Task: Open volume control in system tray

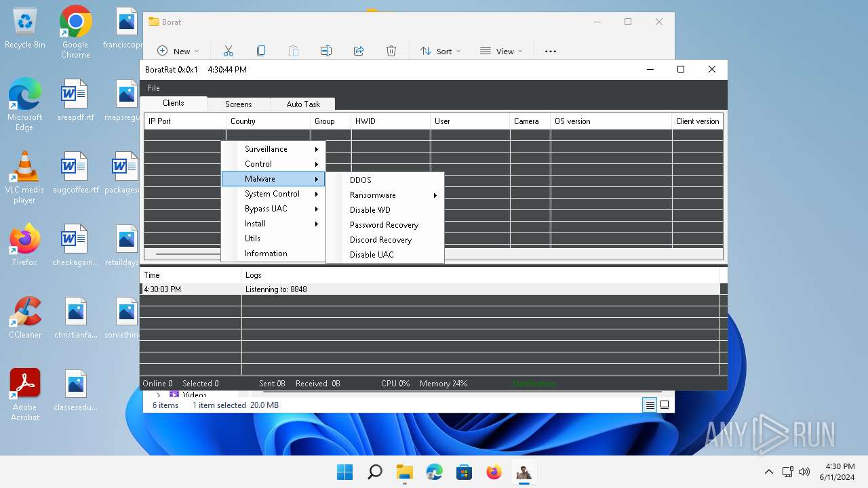Action: [805, 472]
